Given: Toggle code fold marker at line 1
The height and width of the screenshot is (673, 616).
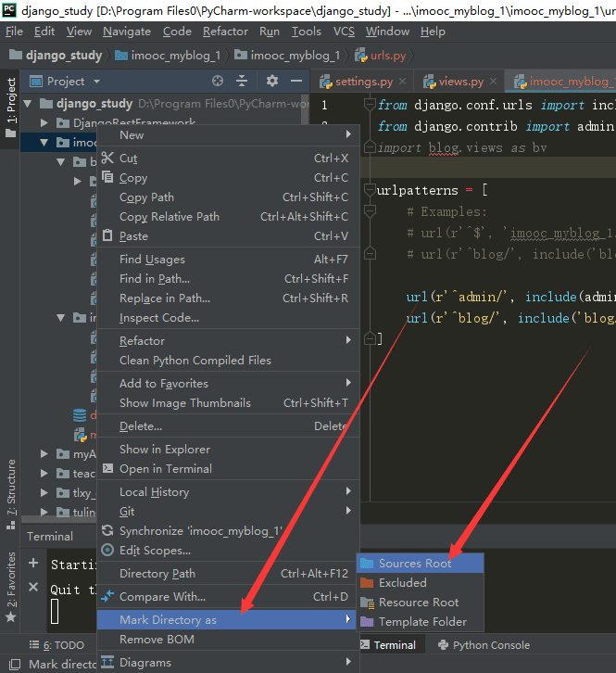Looking at the screenshot, I should point(369,105).
